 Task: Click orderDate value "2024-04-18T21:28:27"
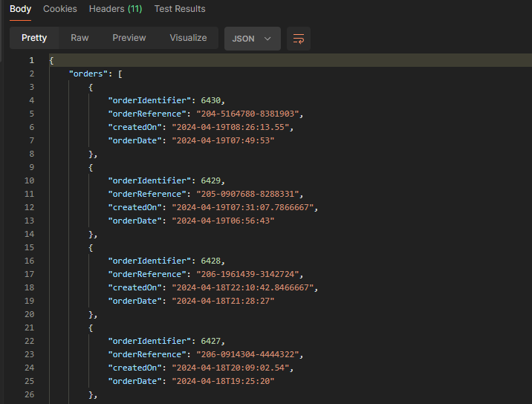pyautogui.click(x=223, y=301)
